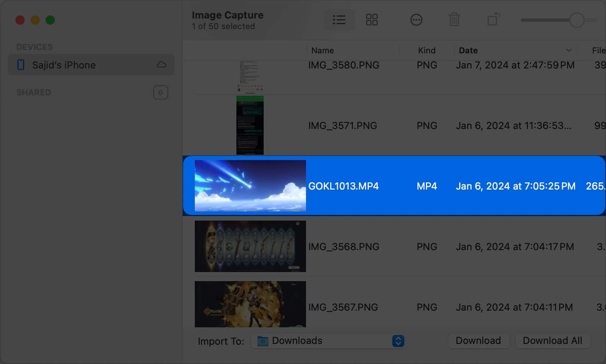Click the green full screen button
This screenshot has width=606, height=364.
(50, 20)
